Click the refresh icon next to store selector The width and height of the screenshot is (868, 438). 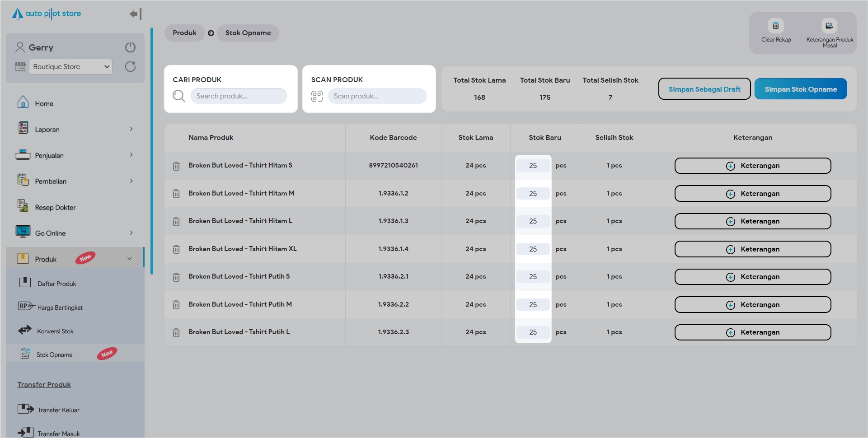click(x=130, y=67)
